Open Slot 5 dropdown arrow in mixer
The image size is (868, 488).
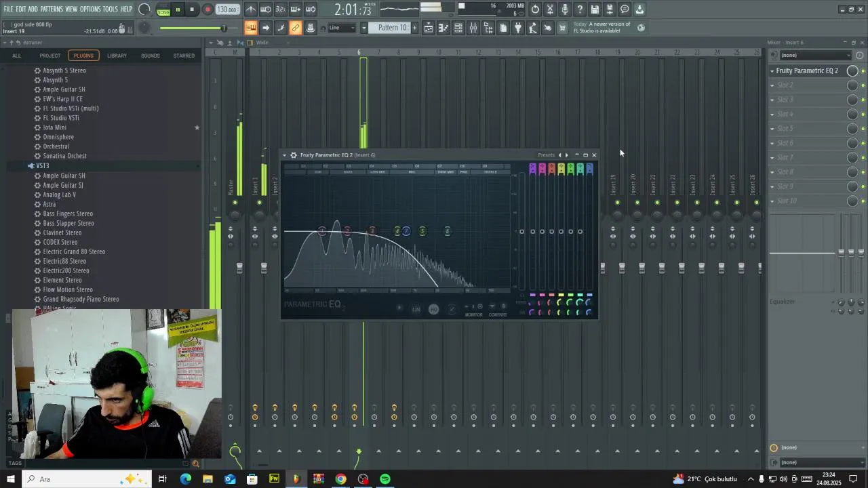[772, 129]
